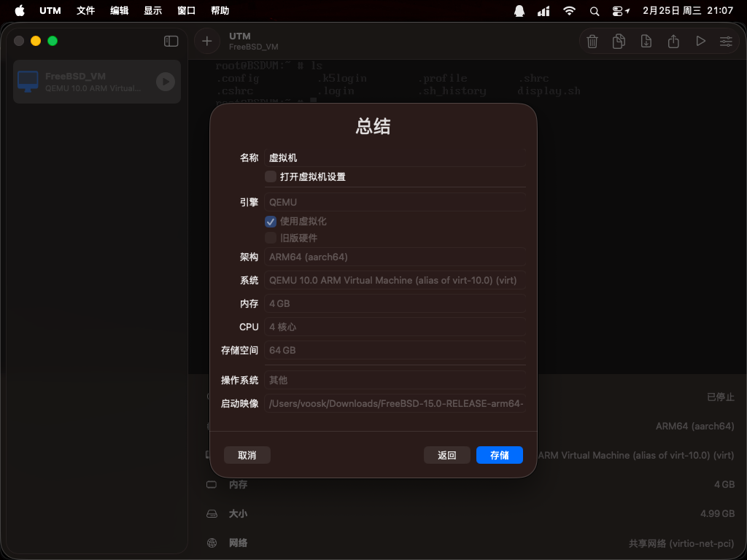This screenshot has height=560, width=747.
Task: Click the 取消 button
Action: 247,455
